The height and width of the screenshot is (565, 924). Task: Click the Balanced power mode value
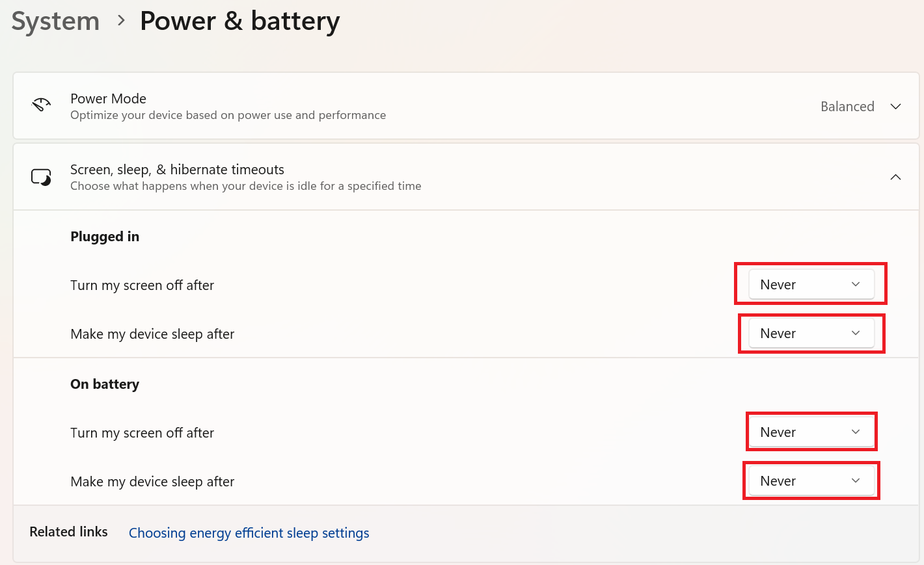pyautogui.click(x=847, y=107)
